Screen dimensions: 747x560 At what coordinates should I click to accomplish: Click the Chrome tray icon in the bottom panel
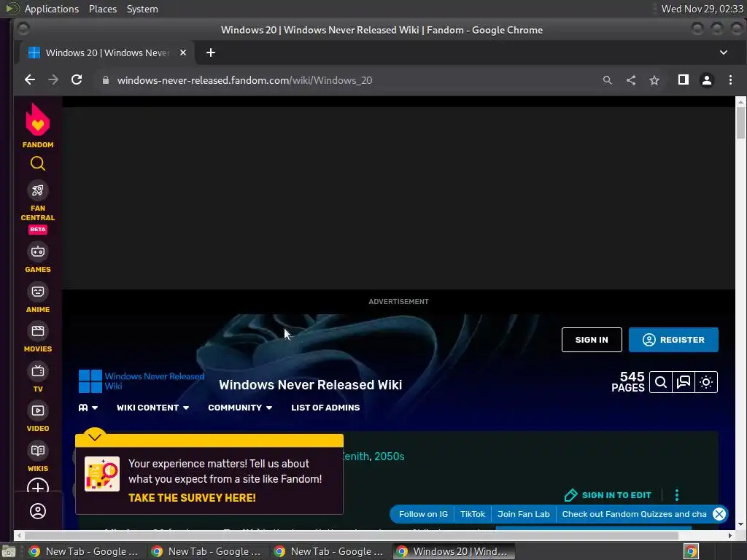point(691,551)
